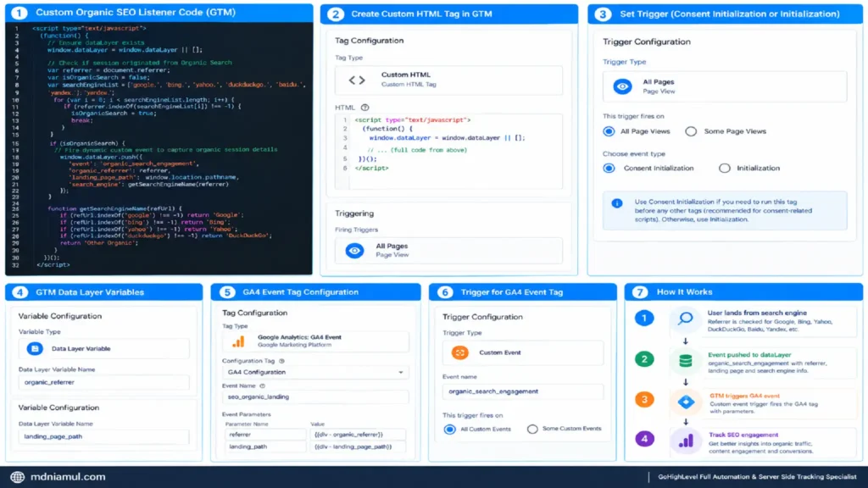
Task: Choose the Initialization event type radio
Action: click(724, 169)
